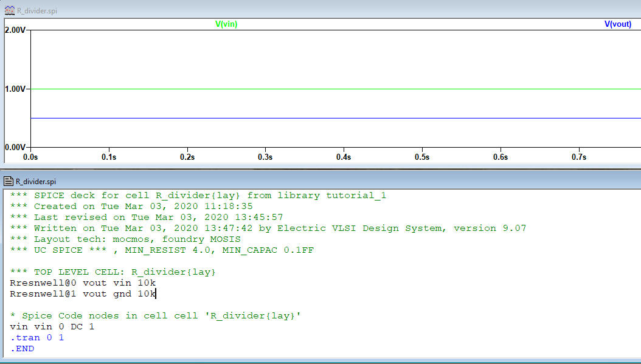The height and width of the screenshot is (364, 641).
Task: Select the V(vin) trace label
Action: (x=226, y=24)
